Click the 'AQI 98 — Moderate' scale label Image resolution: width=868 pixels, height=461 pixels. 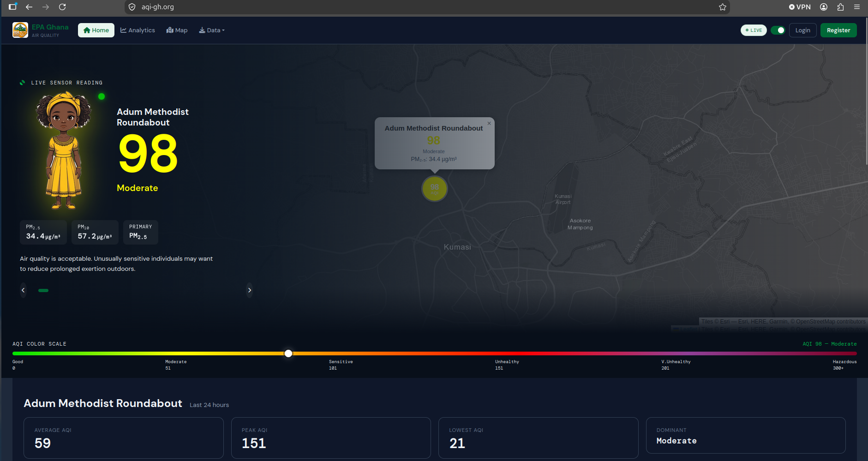pos(829,344)
